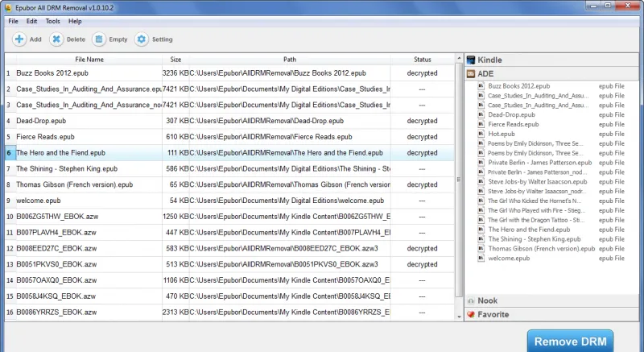The width and height of the screenshot is (644, 352).
Task: Open the Tools menu
Action: (52, 22)
